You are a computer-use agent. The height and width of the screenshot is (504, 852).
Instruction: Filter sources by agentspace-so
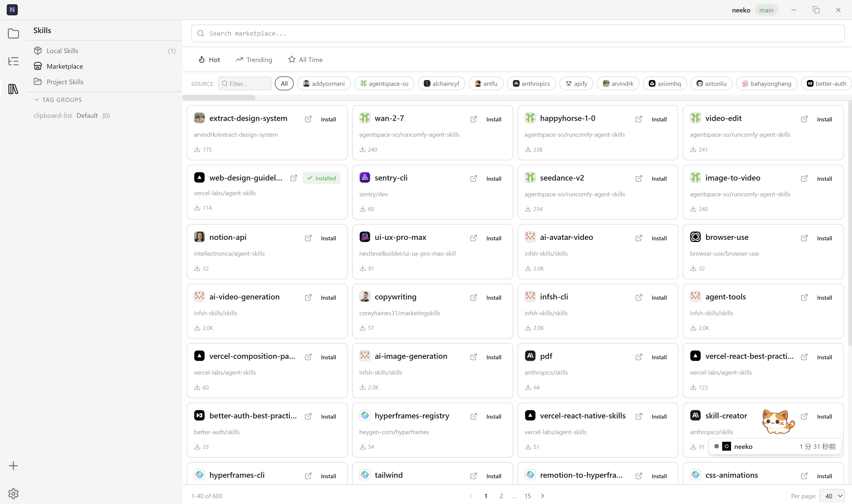click(x=384, y=84)
